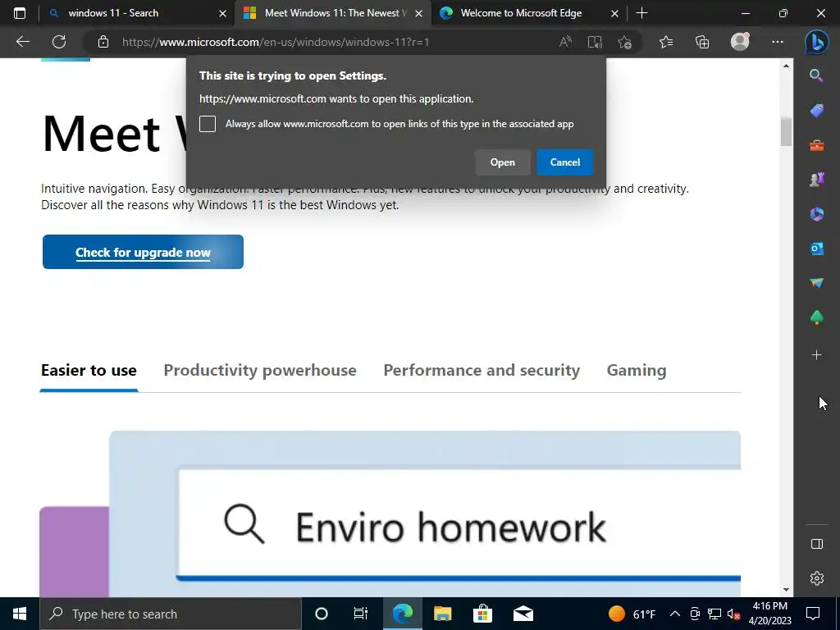Select Performance and security tab

click(482, 370)
